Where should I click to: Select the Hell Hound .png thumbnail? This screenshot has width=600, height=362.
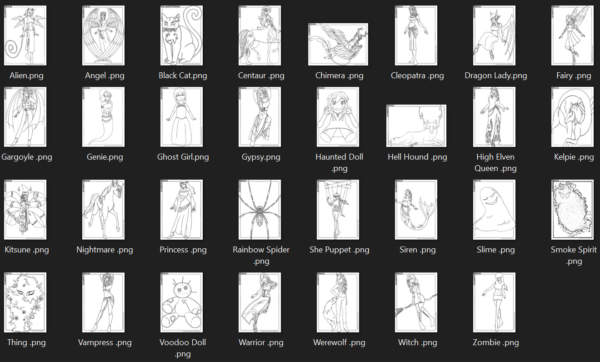coord(416,126)
